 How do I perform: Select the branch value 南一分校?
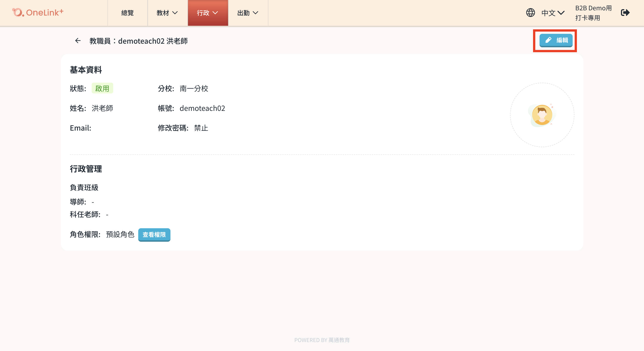coord(194,88)
